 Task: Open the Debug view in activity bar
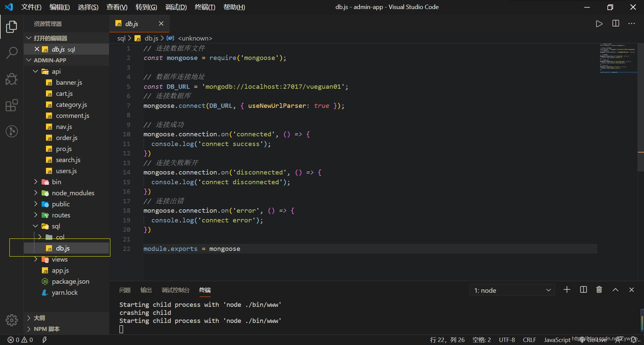tap(12, 79)
